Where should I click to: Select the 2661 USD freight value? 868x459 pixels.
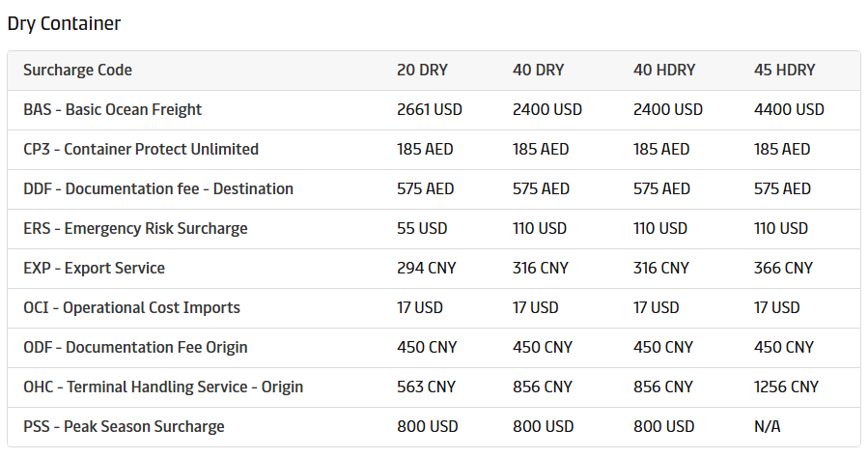(430, 110)
